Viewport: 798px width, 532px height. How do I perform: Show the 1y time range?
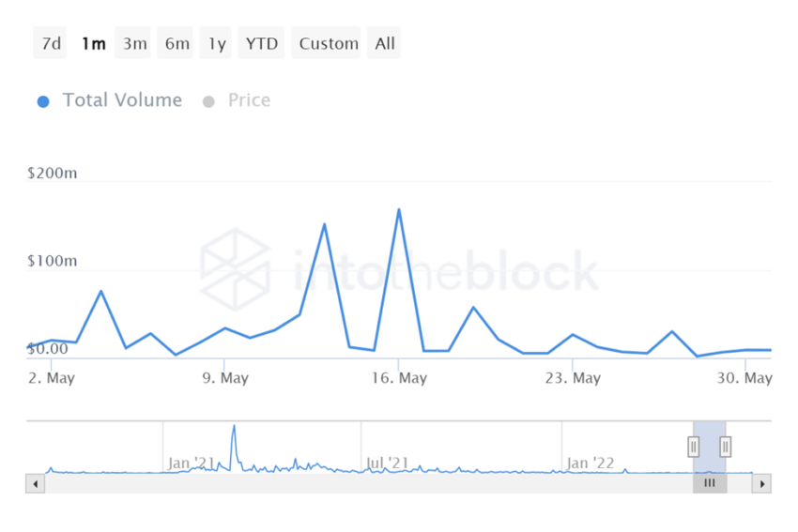point(217,43)
